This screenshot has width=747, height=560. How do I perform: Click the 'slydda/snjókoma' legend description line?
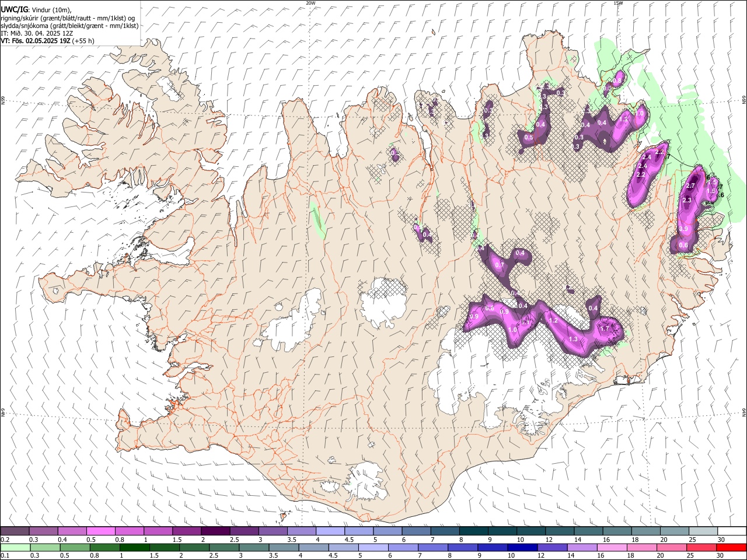[69, 26]
